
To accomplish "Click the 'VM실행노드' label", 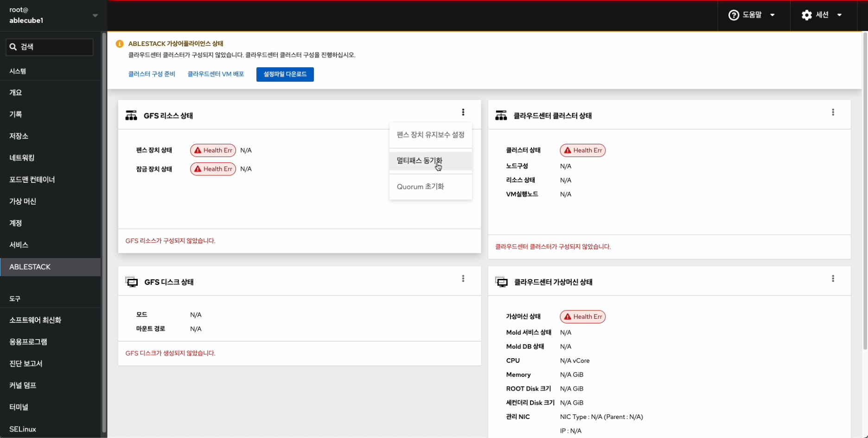I will point(522,194).
